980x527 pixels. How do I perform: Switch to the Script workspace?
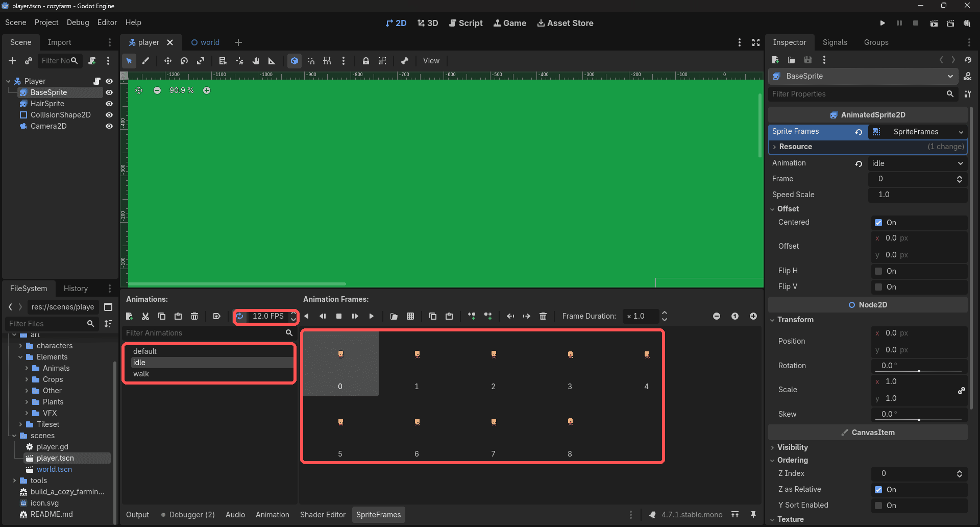[x=465, y=23]
